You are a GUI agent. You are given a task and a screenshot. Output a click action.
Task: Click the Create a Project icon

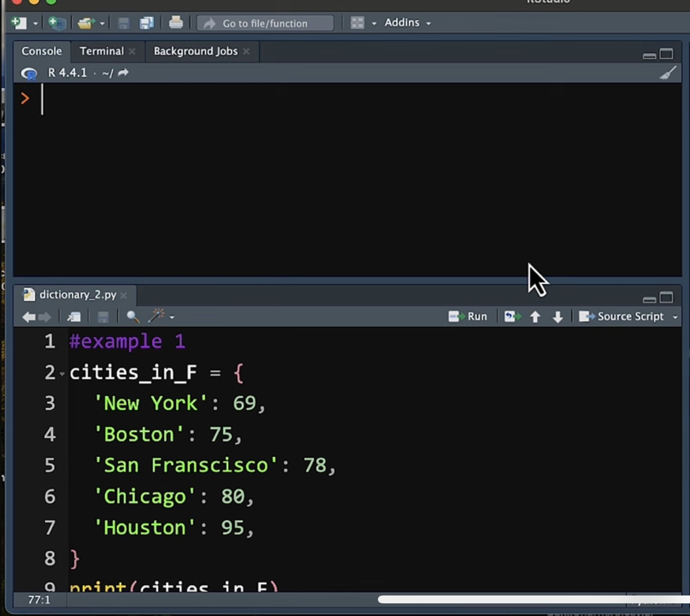pos(56,23)
